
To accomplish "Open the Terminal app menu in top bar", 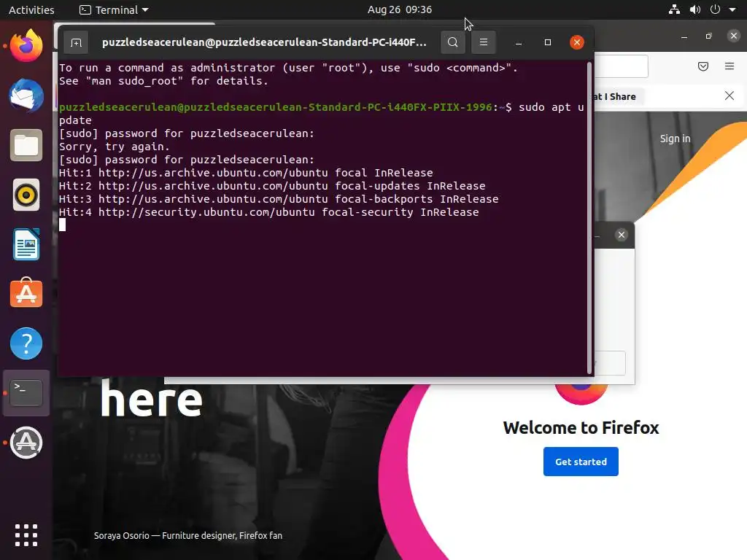I will [114, 9].
